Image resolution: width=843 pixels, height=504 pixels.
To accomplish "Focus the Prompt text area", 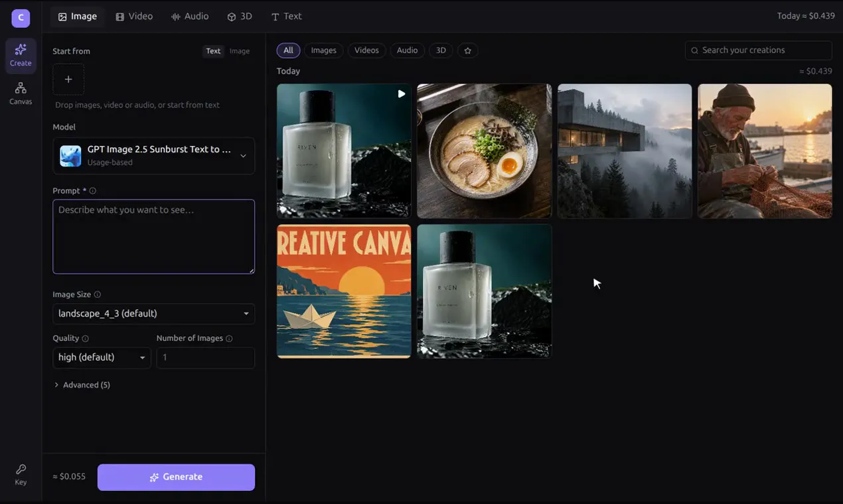I will [153, 237].
